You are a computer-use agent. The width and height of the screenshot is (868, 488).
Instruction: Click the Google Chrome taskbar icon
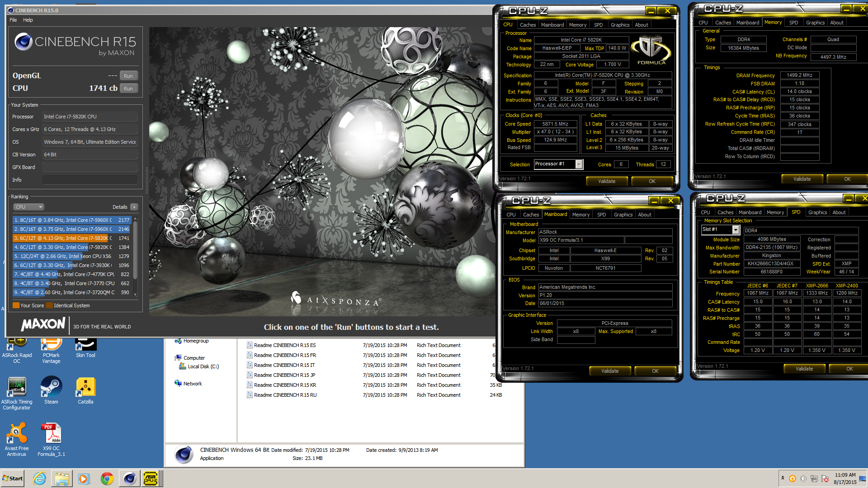click(x=107, y=479)
